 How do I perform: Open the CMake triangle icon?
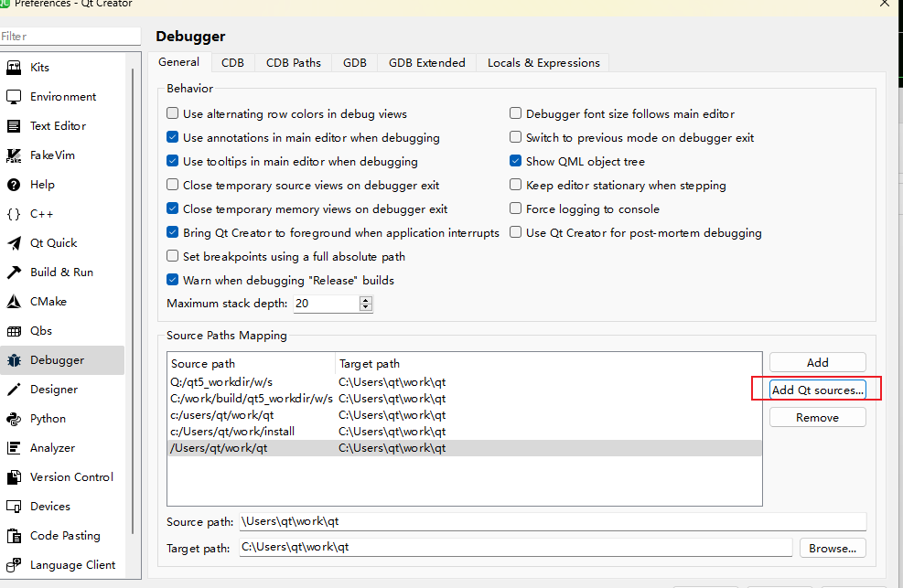[14, 302]
